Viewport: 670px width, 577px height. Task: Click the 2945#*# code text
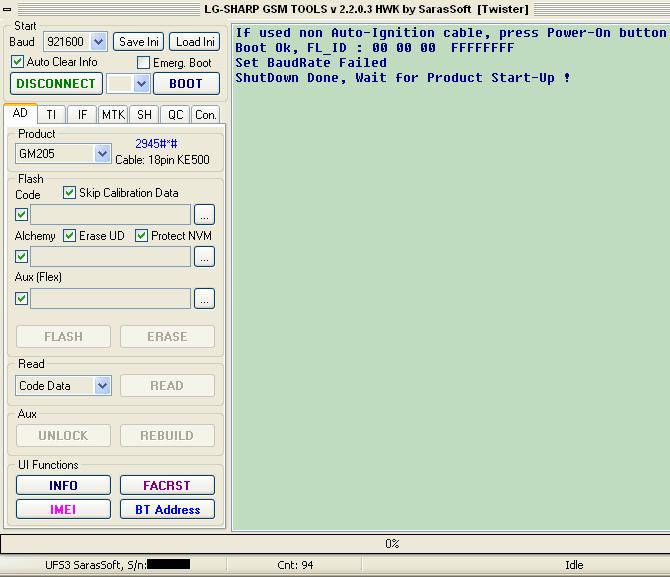click(x=156, y=144)
